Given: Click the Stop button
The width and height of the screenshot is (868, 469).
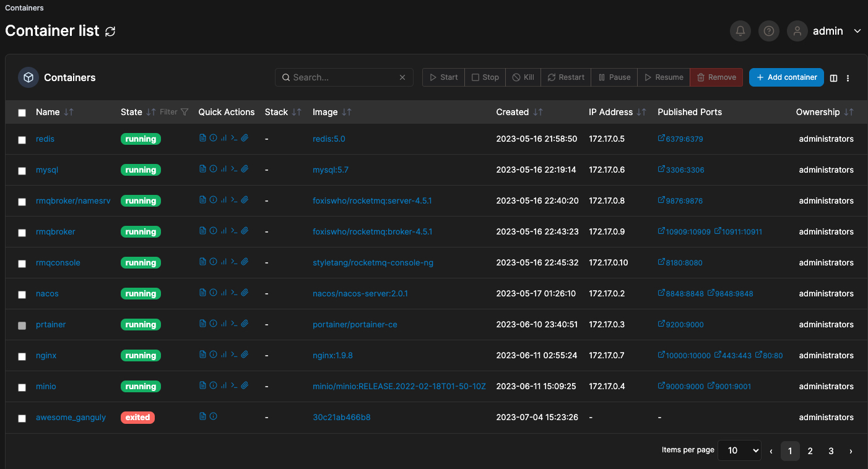Looking at the screenshot, I should click(485, 77).
